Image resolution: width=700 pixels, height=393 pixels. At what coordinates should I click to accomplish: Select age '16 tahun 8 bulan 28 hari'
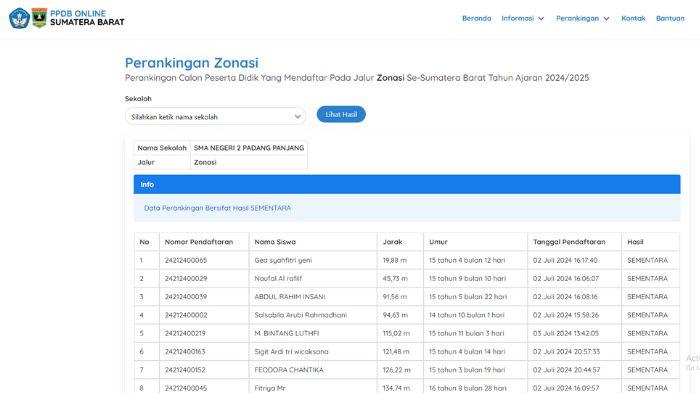[x=468, y=389]
